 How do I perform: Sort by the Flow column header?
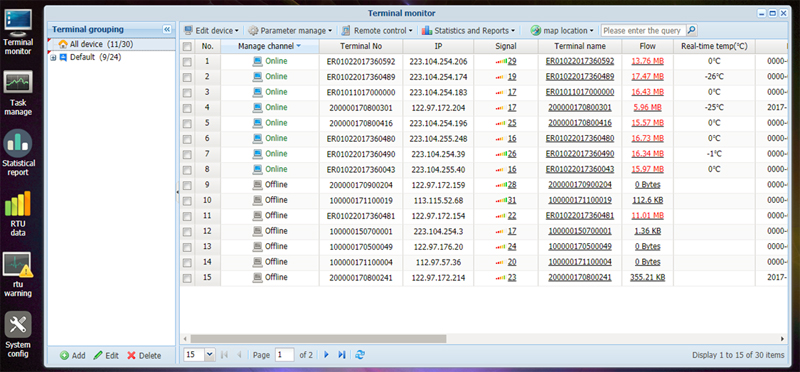click(x=647, y=46)
